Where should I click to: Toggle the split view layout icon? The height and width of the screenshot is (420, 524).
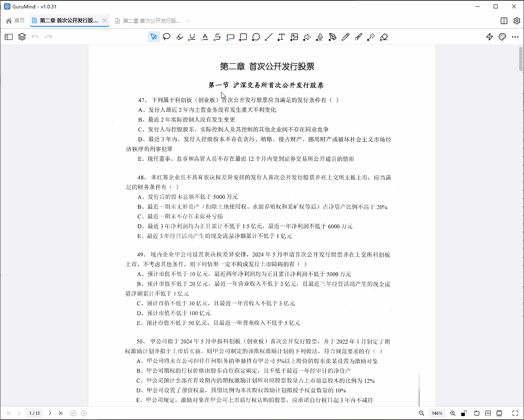coord(504,21)
